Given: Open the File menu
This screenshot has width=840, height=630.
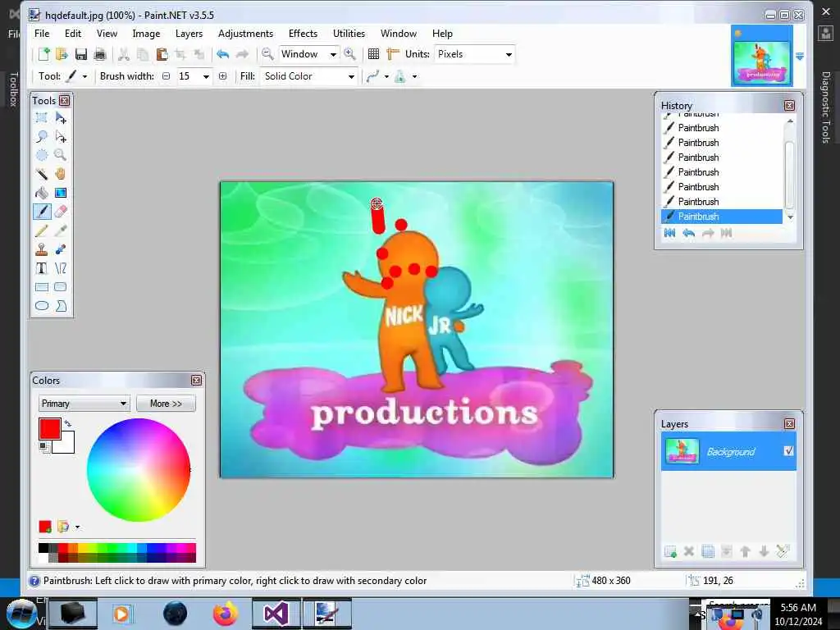Looking at the screenshot, I should (42, 33).
